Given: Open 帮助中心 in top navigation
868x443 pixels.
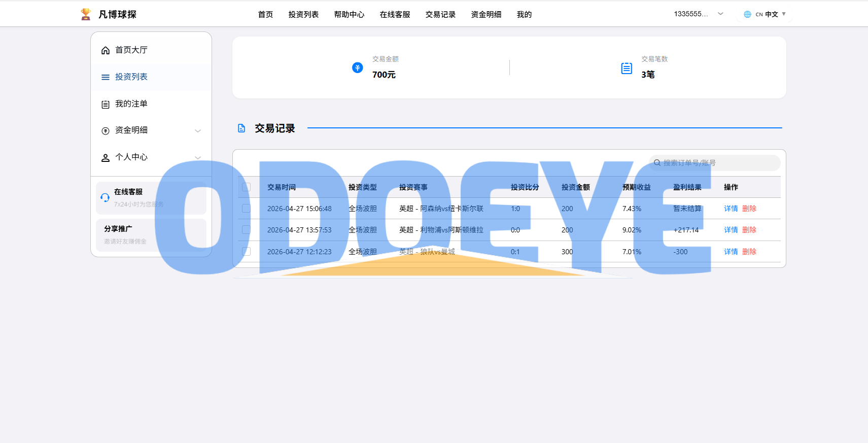Looking at the screenshot, I should point(349,14).
